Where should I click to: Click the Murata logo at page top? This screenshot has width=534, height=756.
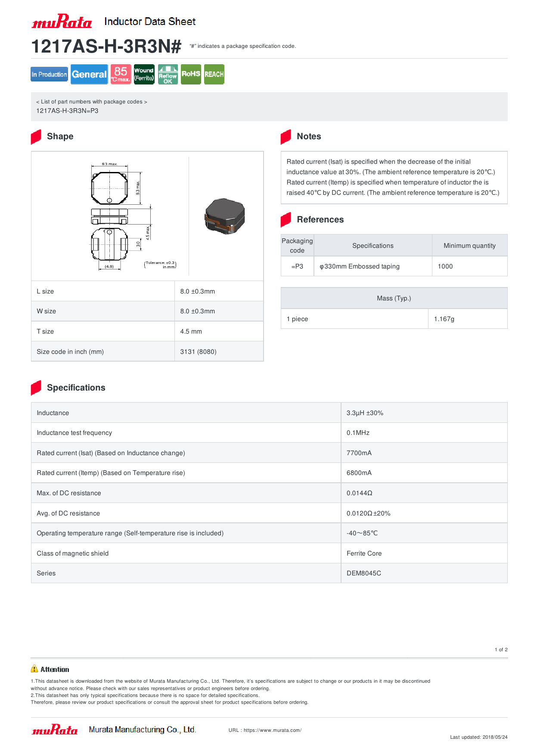click(62, 22)
